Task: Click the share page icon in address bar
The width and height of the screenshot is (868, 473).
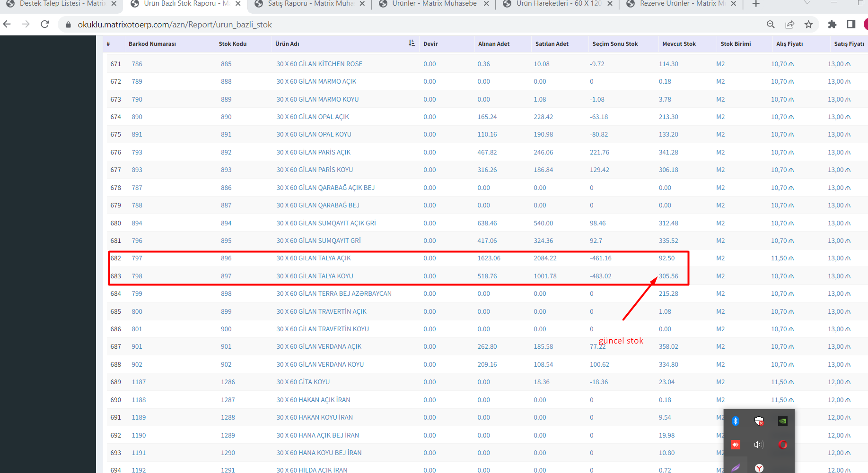Action: point(789,24)
